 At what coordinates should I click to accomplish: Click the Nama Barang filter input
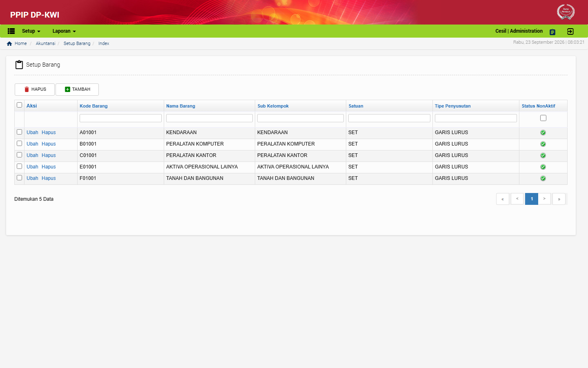[x=209, y=118]
